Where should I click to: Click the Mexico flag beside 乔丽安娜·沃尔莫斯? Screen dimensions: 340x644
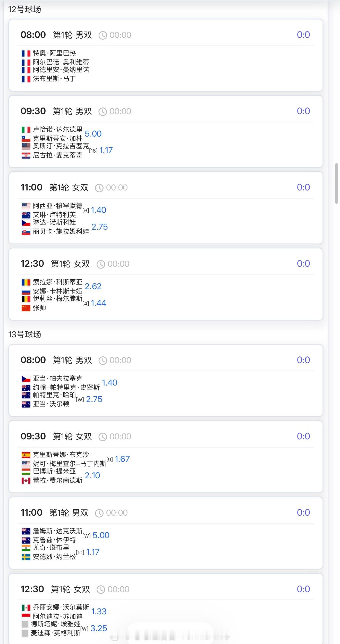[x=26, y=608]
